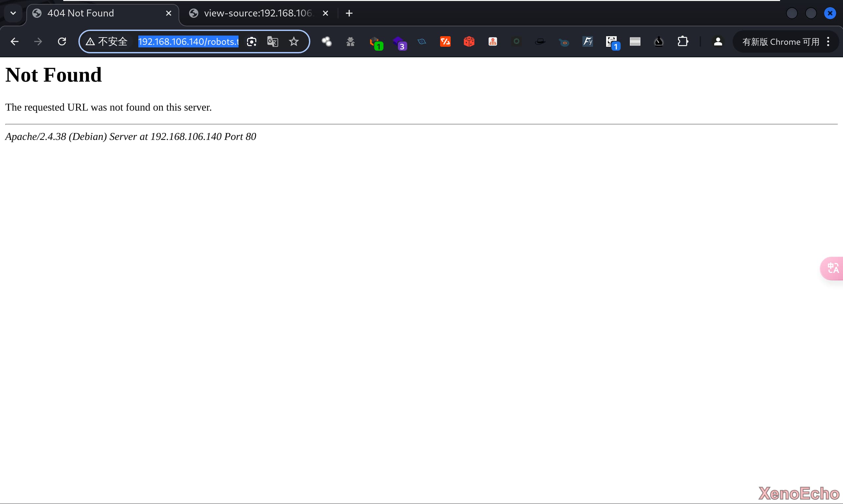The width and height of the screenshot is (843, 504).
Task: Click the black fedora hat extension icon
Action: point(540,42)
